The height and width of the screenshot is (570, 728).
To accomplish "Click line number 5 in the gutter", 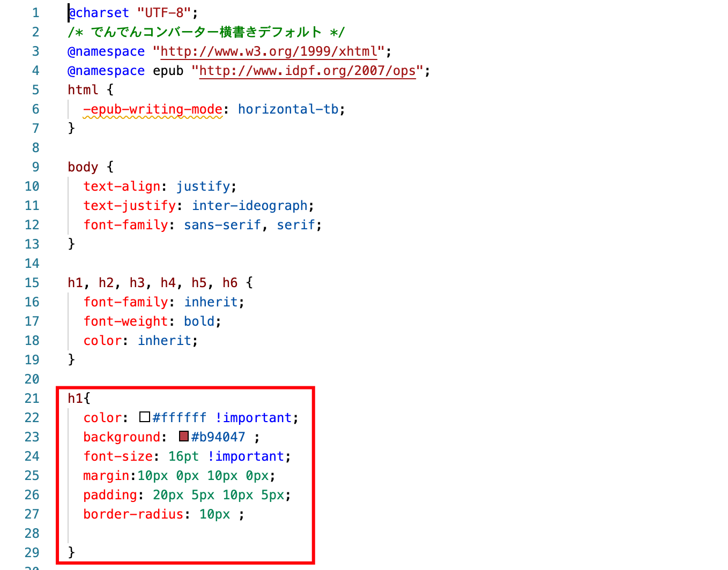I will pos(36,90).
